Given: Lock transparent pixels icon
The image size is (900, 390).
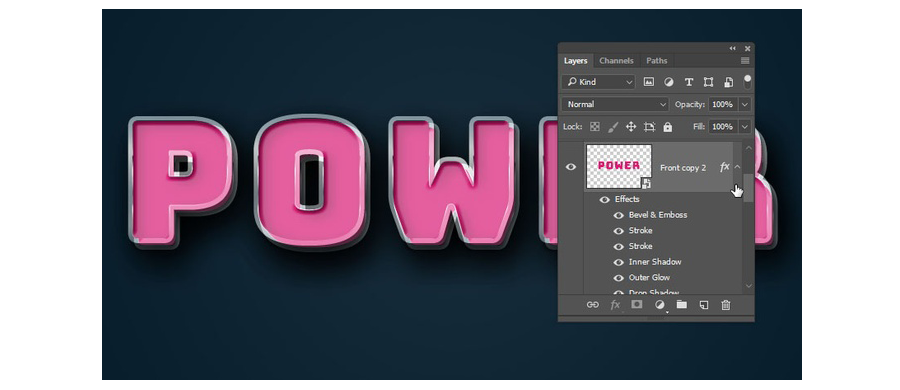Looking at the screenshot, I should 595,126.
